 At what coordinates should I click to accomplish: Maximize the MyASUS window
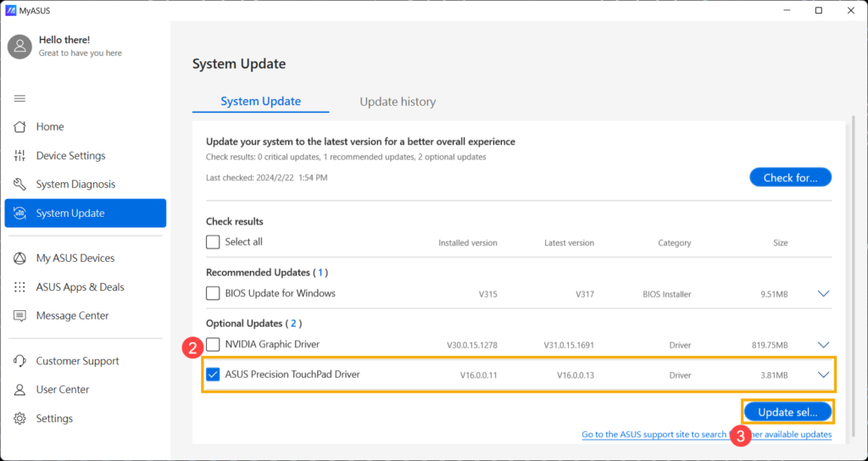[x=819, y=10]
